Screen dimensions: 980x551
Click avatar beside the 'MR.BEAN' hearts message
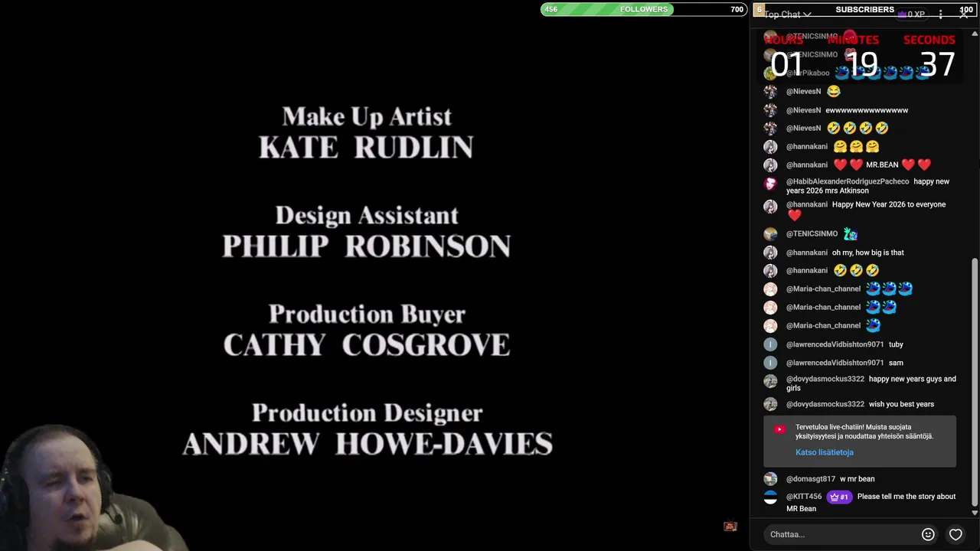[x=770, y=165]
